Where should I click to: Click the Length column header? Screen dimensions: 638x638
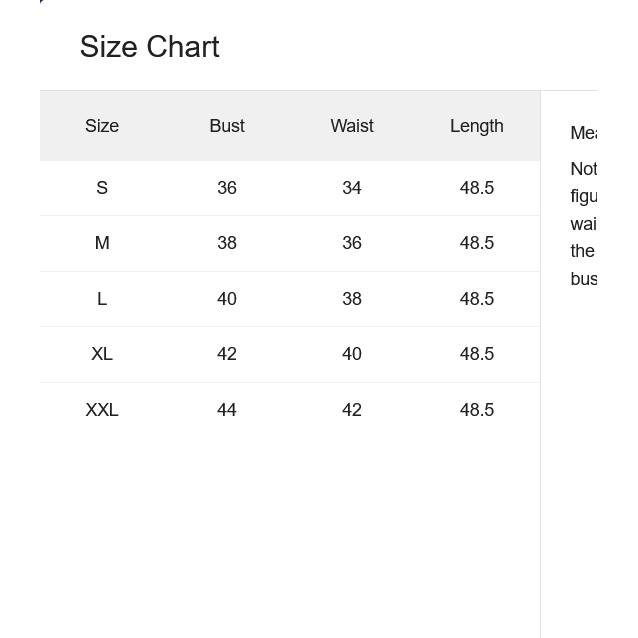coord(477,126)
